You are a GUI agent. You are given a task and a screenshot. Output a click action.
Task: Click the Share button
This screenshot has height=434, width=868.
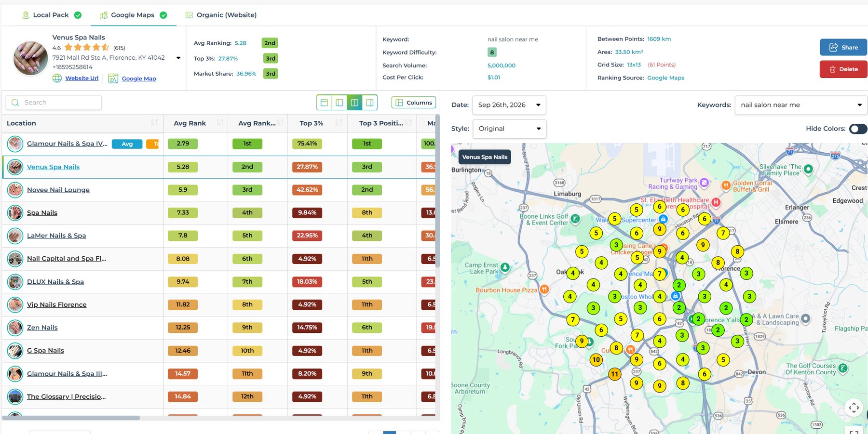pyautogui.click(x=843, y=47)
